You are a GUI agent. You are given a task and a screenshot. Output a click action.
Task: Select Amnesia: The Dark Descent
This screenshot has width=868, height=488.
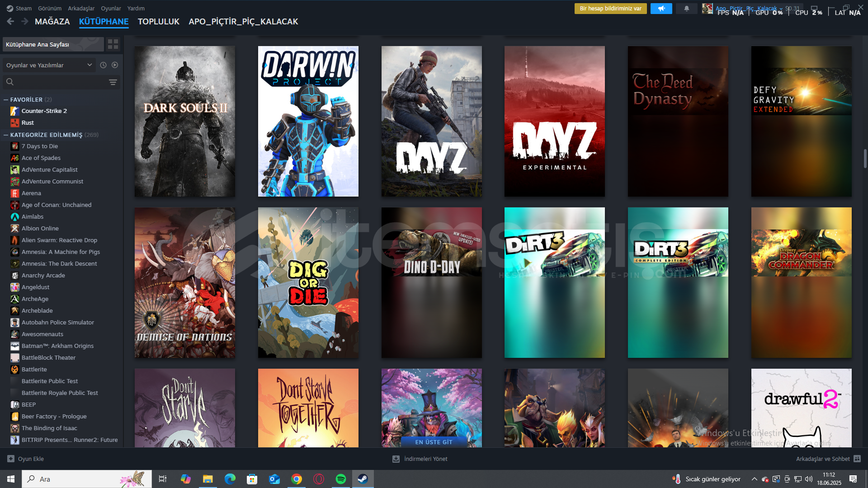(x=59, y=263)
